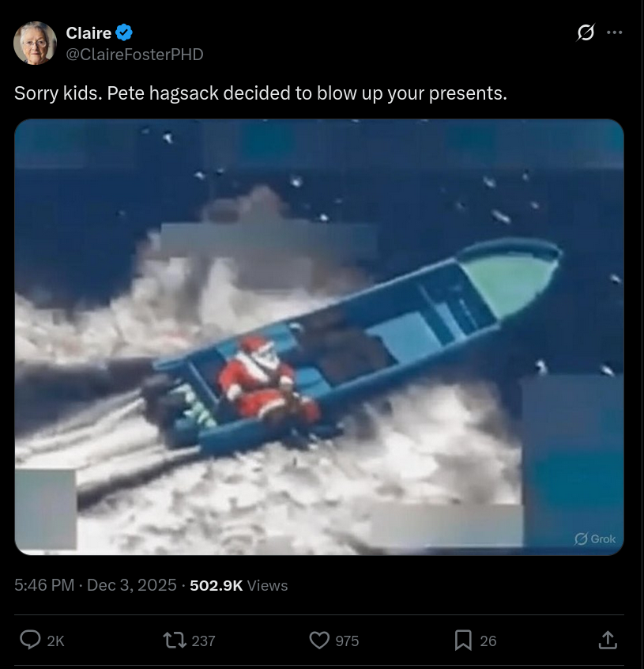Click the Grok watermark on image
The width and height of the screenshot is (644, 669).
click(595, 539)
